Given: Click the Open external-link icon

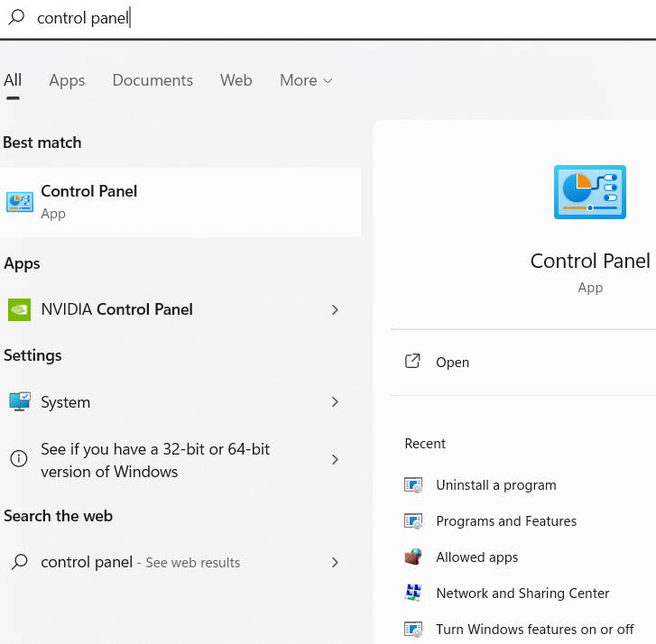Looking at the screenshot, I should (412, 362).
